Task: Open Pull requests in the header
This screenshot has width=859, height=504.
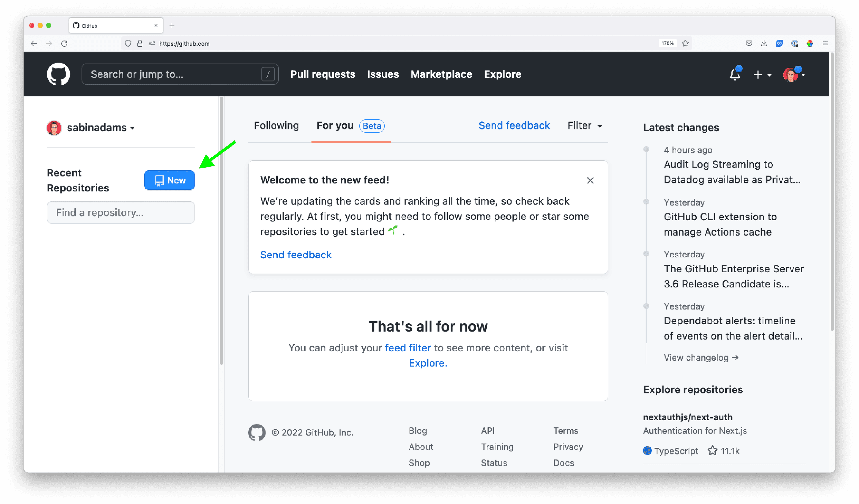Action: (323, 74)
